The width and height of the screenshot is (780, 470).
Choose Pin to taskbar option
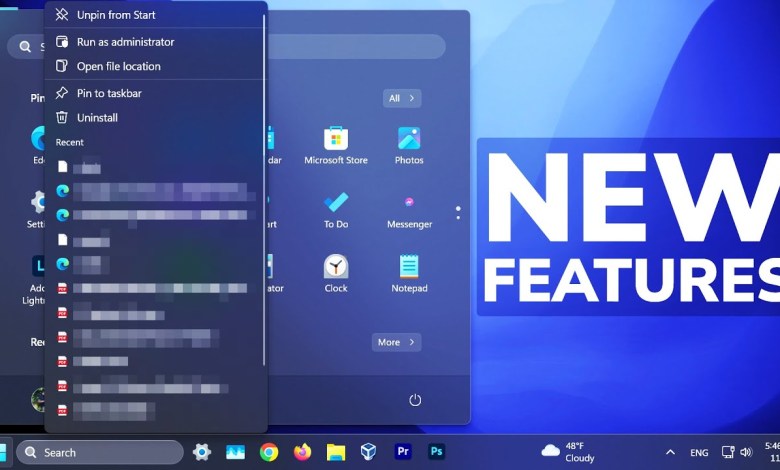coord(155,93)
